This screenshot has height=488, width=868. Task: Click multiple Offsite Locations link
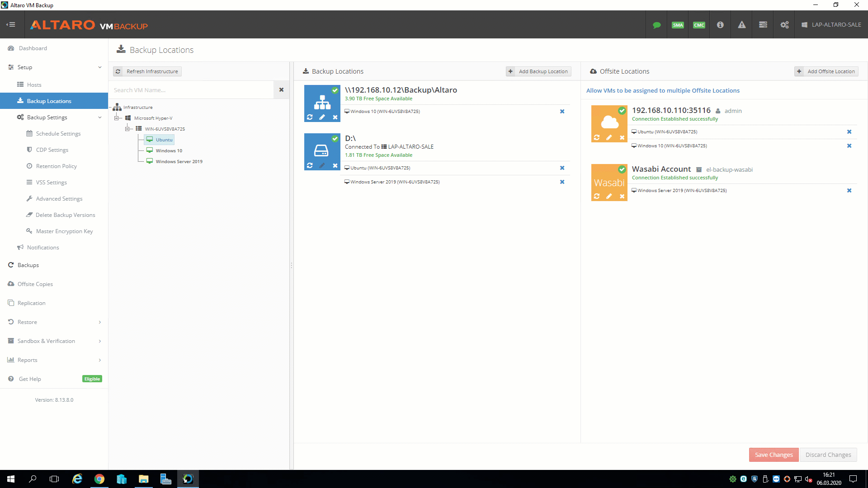(x=663, y=90)
